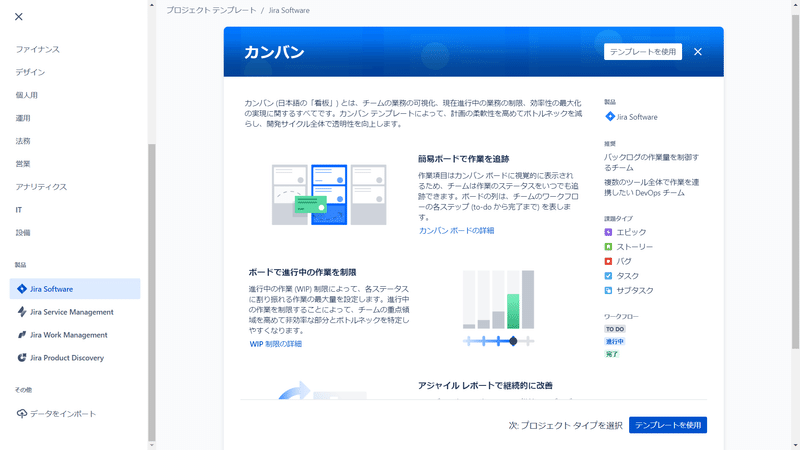This screenshot has height=450, width=800.
Task: Click the 次: プロジェクト タイプを選択 text
Action: [565, 426]
